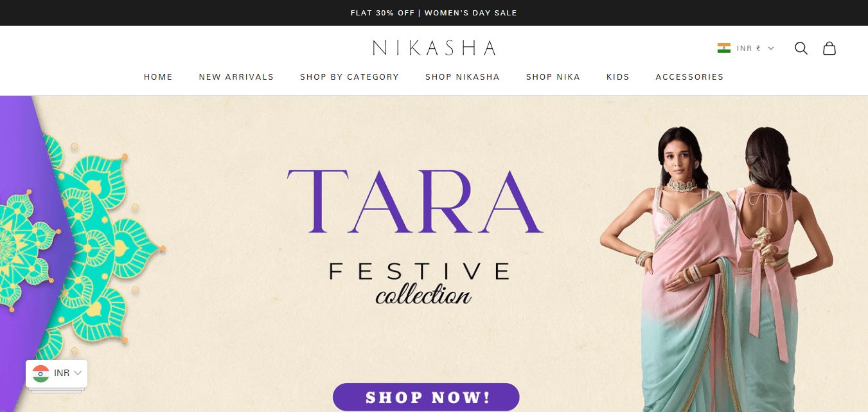Open the Shop Nikasha menu
Image resolution: width=868 pixels, height=412 pixels.
463,76
